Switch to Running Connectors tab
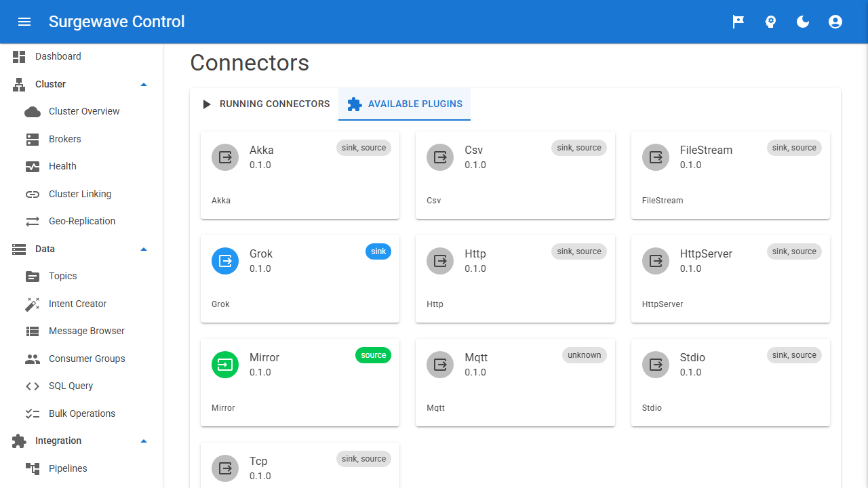Viewport: 868px width, 488px height. [x=264, y=104]
